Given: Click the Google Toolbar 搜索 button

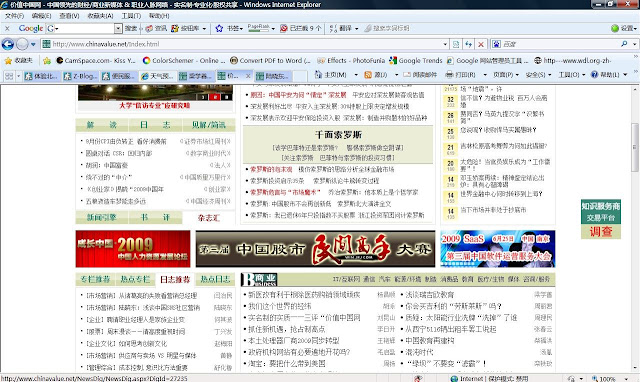Looking at the screenshot, I should [x=131, y=28].
